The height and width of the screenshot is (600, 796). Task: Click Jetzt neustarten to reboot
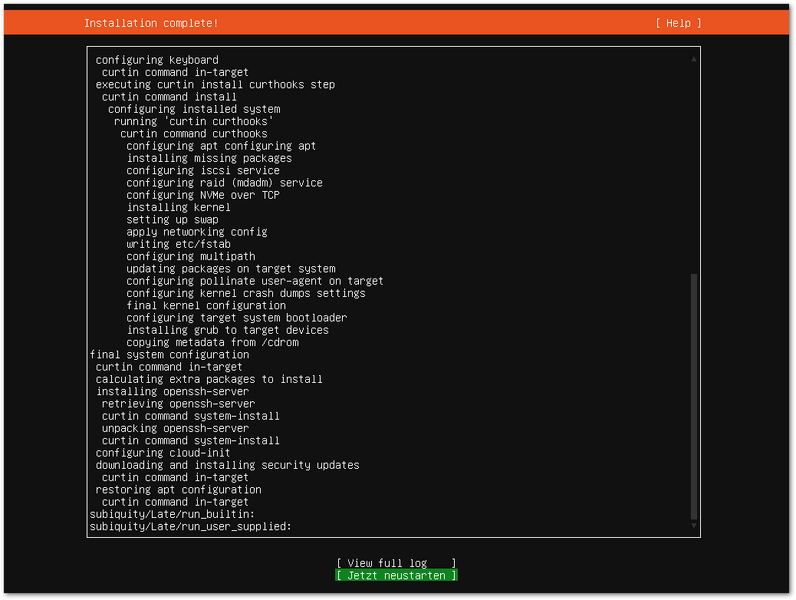(x=396, y=575)
